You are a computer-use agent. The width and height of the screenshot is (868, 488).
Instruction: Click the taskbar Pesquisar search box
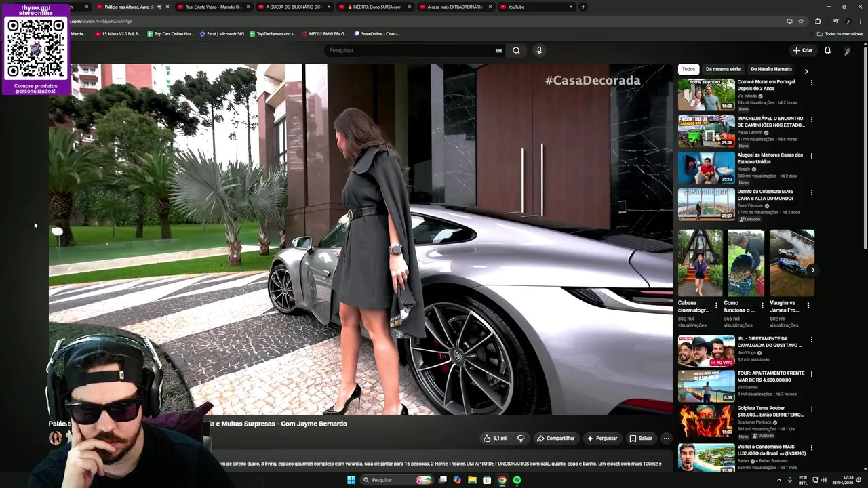(x=397, y=480)
